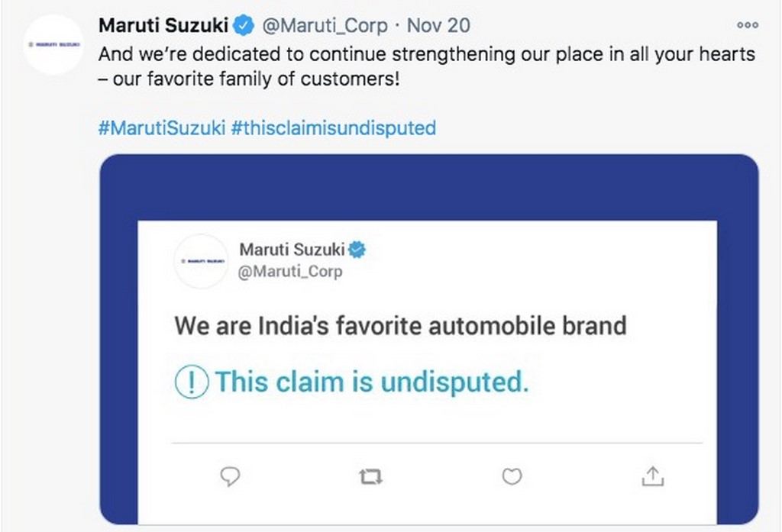
Task: Open share options from the upload icon
Action: click(651, 476)
